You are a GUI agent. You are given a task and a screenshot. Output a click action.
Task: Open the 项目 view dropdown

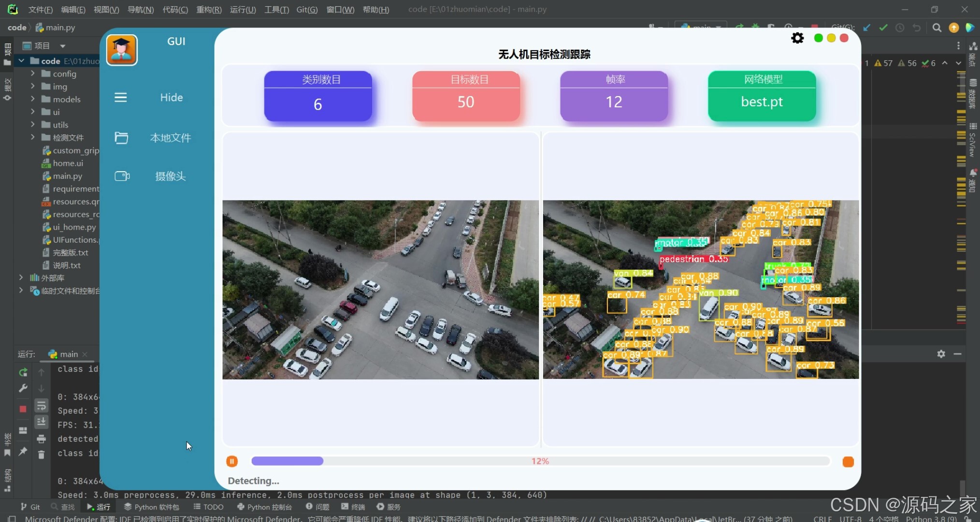pyautogui.click(x=62, y=46)
